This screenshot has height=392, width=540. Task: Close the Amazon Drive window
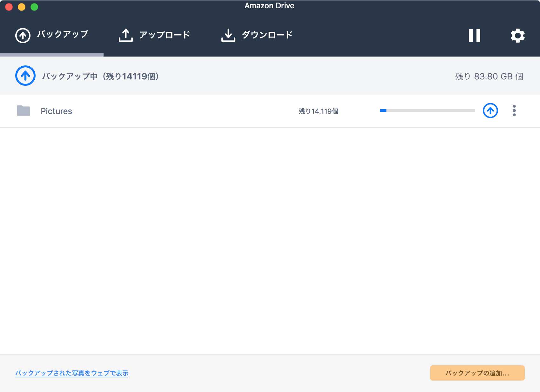[9, 7]
